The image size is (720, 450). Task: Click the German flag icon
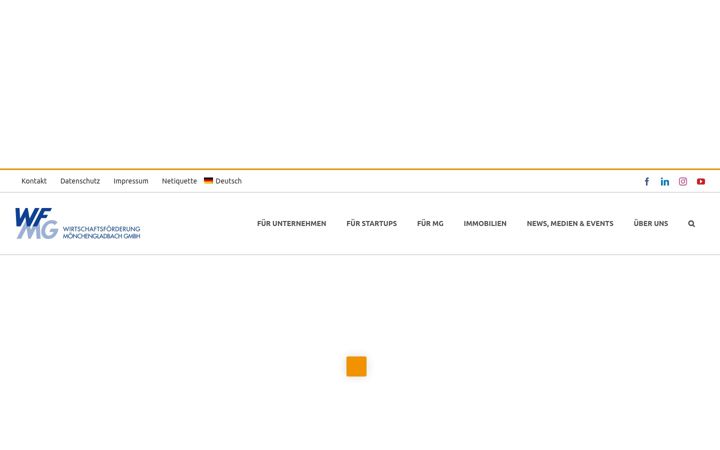[x=208, y=180]
